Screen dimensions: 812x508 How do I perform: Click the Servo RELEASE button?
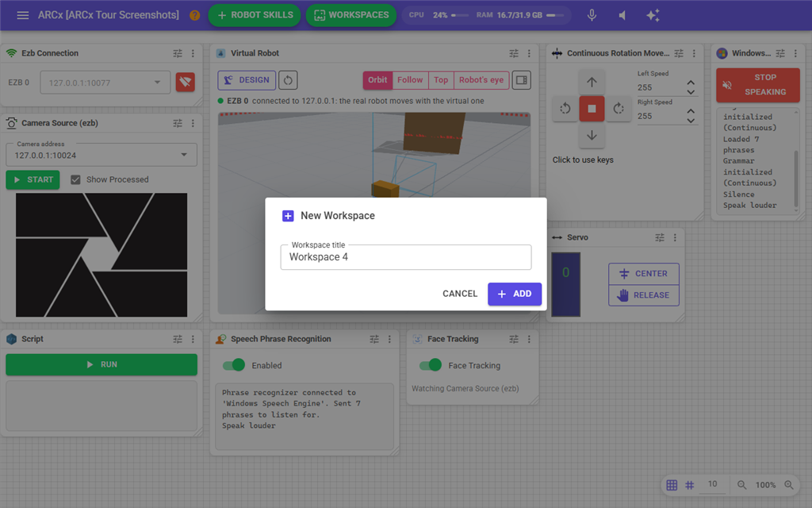[x=644, y=295]
